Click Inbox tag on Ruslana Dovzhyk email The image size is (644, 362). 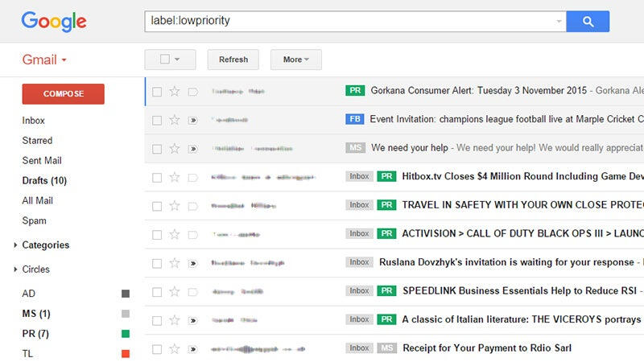359,262
